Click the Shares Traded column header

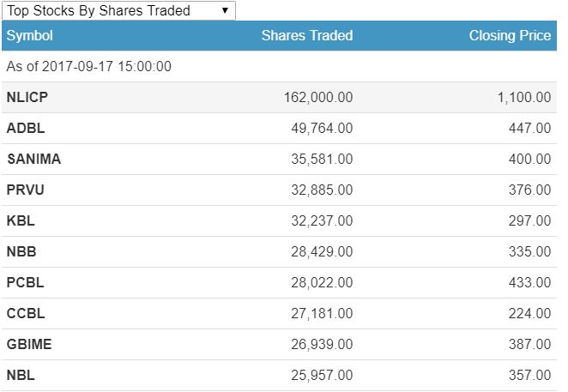(306, 36)
